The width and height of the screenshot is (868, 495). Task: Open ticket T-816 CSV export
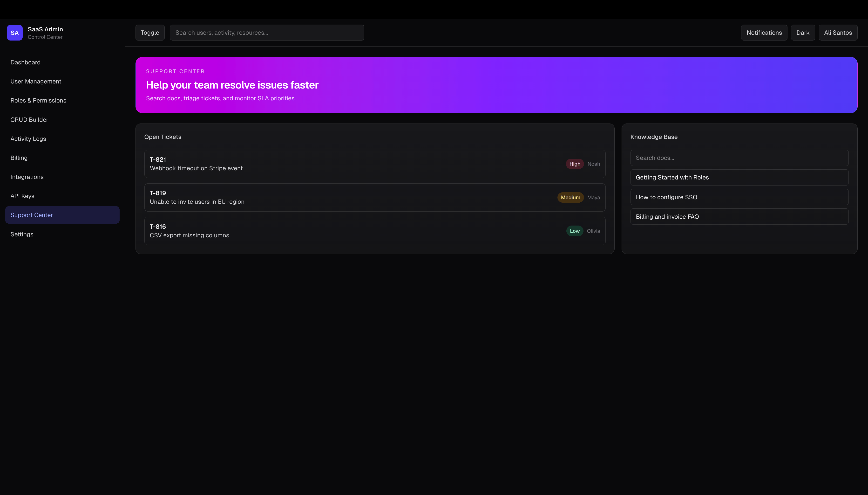coord(375,231)
